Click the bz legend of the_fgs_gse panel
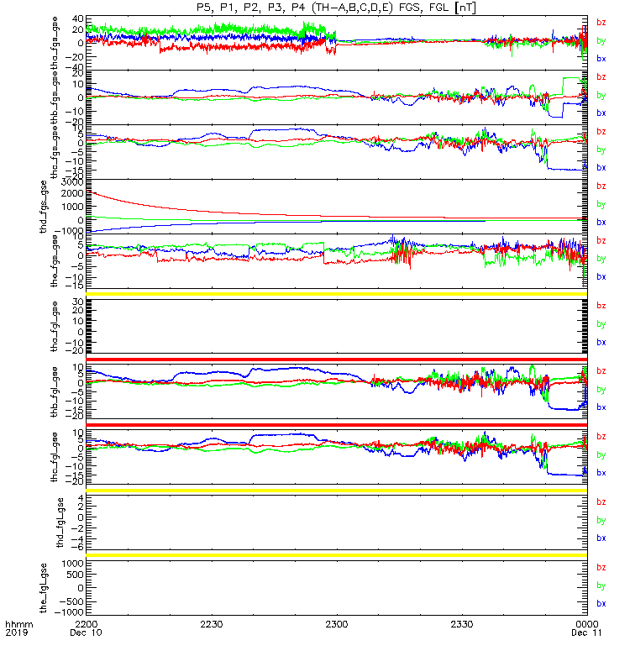The width and height of the screenshot is (630, 672). (601, 240)
